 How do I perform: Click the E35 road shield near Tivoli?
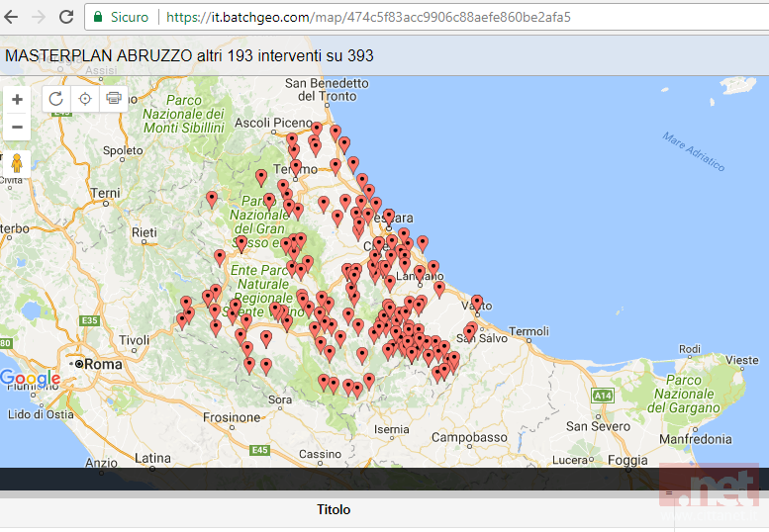tap(90, 320)
